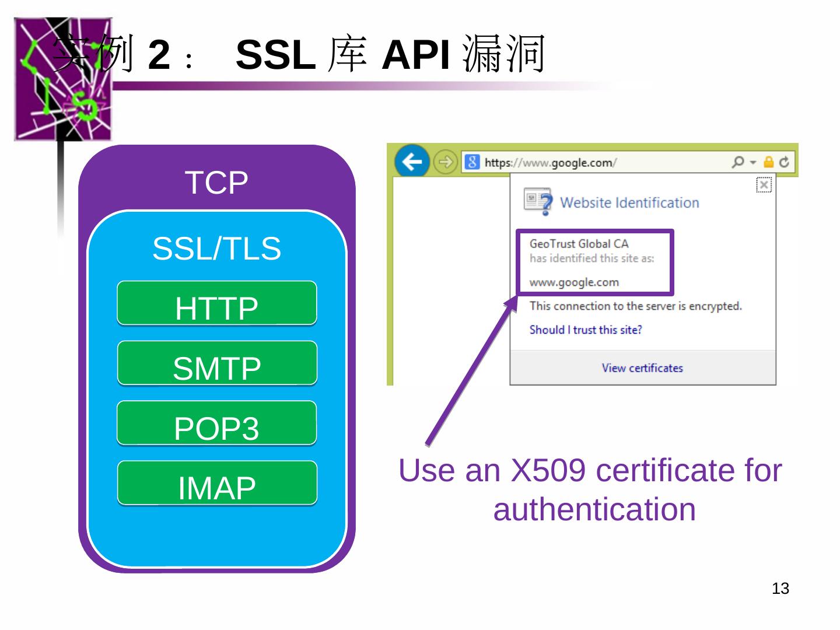Image resolution: width=840 pixels, height=630 pixels.
Task: Select the POP3 green box
Action: (x=217, y=423)
